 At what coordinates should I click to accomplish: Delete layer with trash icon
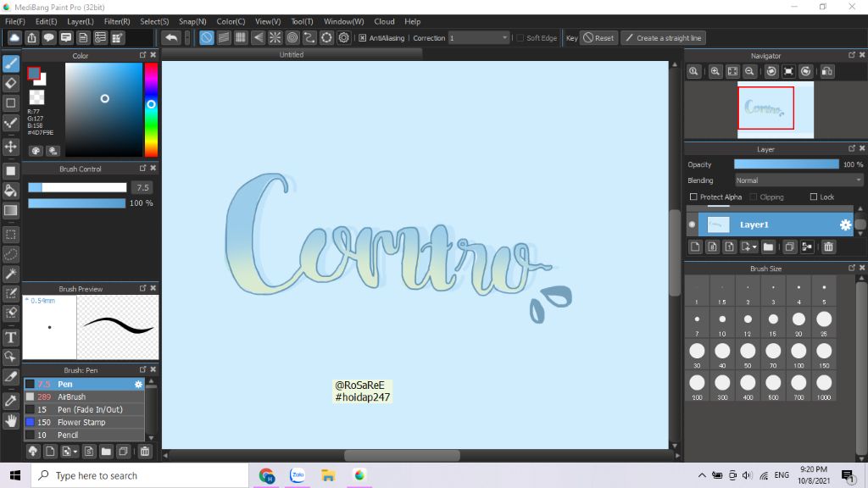pos(828,247)
